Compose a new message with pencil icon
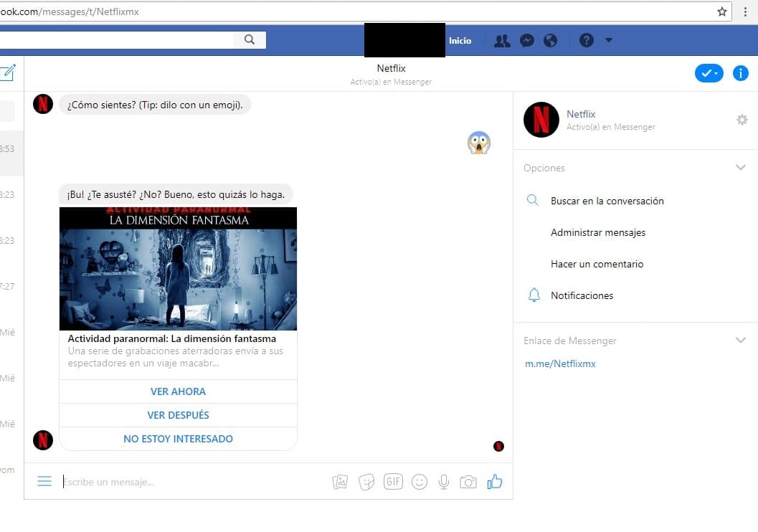 (x=8, y=72)
